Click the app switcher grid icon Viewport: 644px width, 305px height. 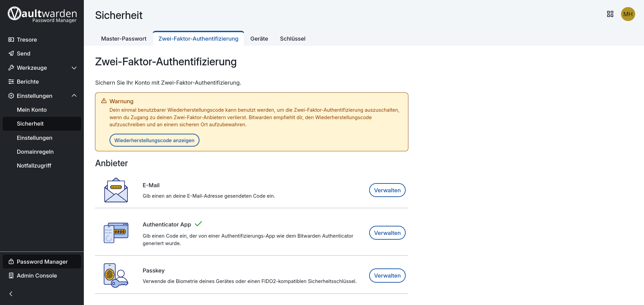point(610,14)
